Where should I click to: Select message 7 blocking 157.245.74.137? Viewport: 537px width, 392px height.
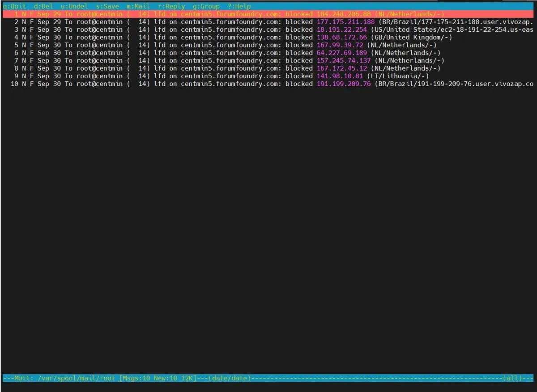268,61
